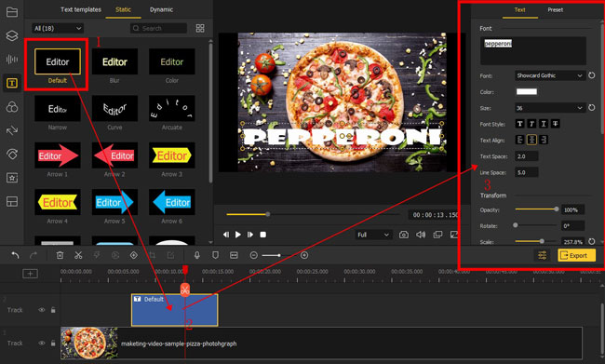Reset size with circular arrow icon
This screenshot has width=605, height=364.
[591, 108]
